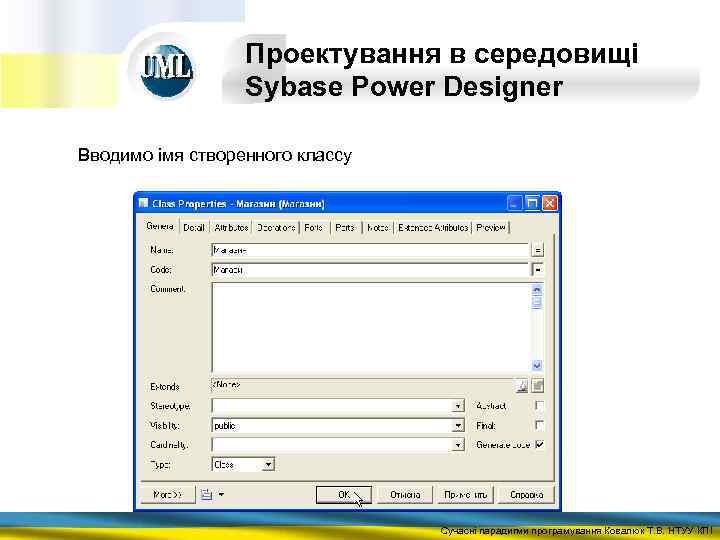Switch to the Detail tab
720x540 pixels.
194,227
